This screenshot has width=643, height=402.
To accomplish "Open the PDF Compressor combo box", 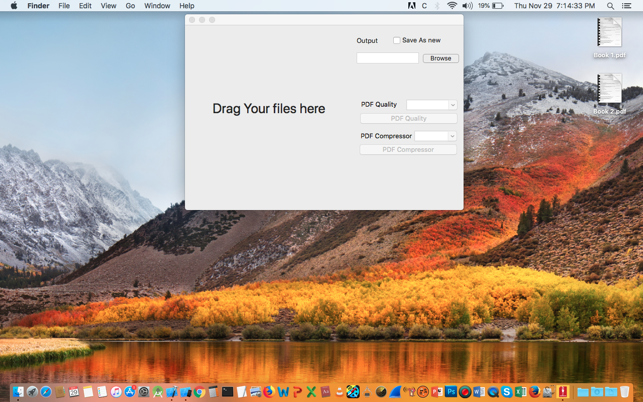I will click(x=436, y=136).
